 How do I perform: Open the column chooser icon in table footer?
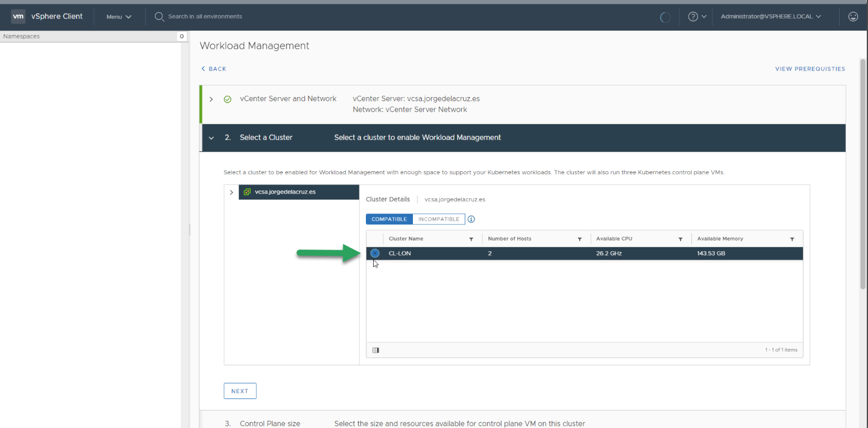tap(376, 350)
